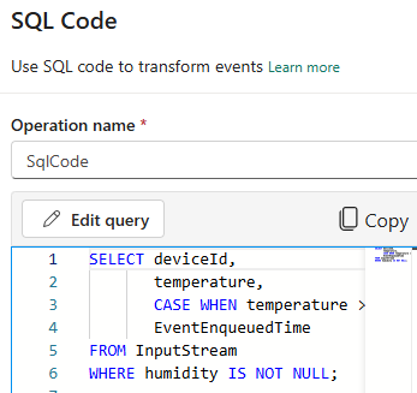The image size is (417, 393).
Task: Click line number 3 in the gutter
Action: [x=53, y=305]
